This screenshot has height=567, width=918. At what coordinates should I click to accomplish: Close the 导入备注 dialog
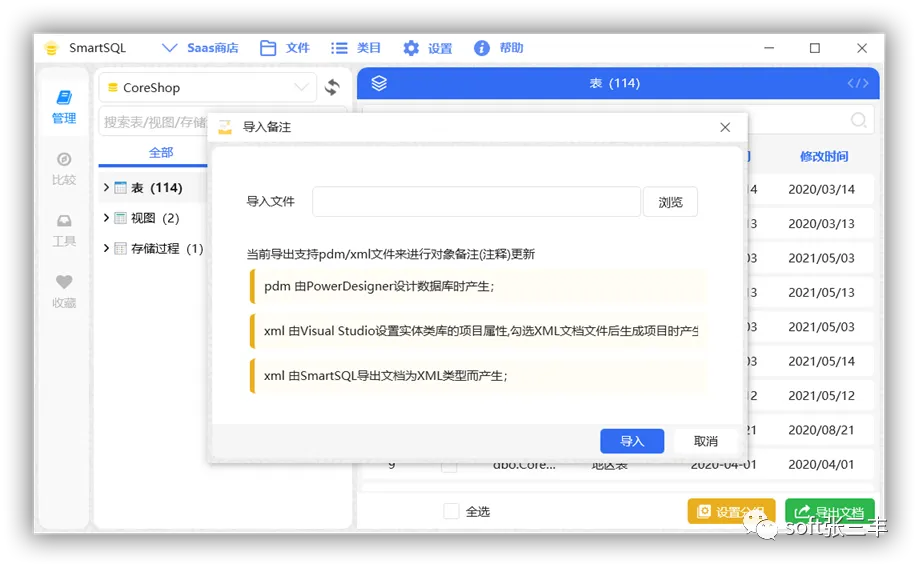[725, 127]
